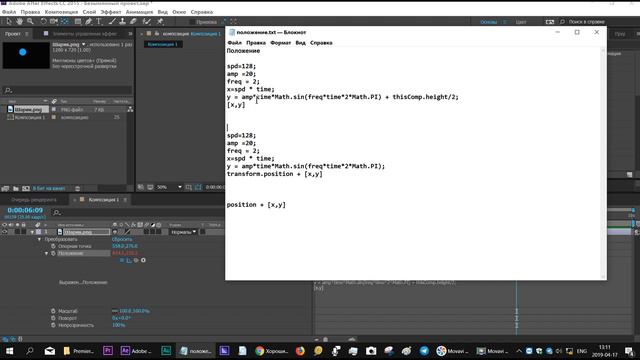Screen dimensions: 640x360
Task: Switch to the Очередь рендеринга tab
Action: pyautogui.click(x=34, y=200)
